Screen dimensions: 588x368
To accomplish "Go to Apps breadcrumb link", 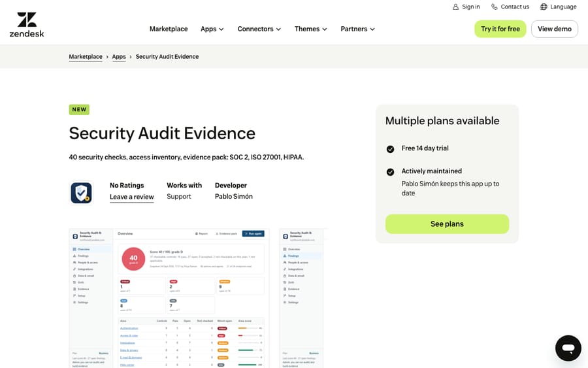I will 119,57.
